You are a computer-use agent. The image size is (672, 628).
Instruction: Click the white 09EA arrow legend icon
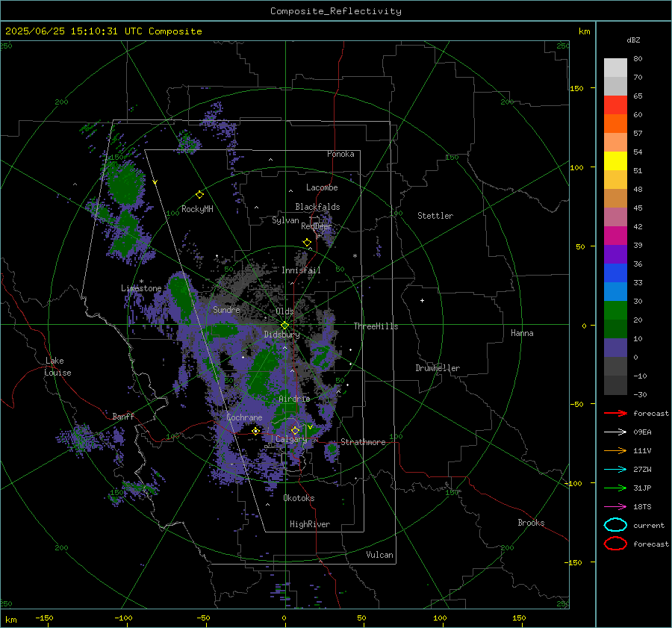tap(615, 432)
